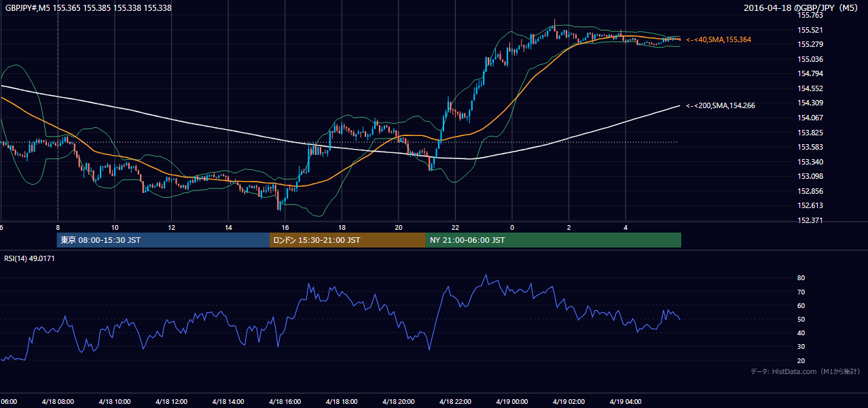Click hour label 18 on chart time axis
The image size is (868, 408).
[342, 227]
